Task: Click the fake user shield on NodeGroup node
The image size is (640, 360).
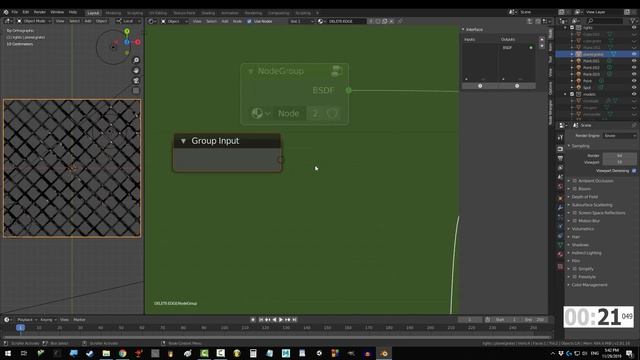Action: click(332, 113)
